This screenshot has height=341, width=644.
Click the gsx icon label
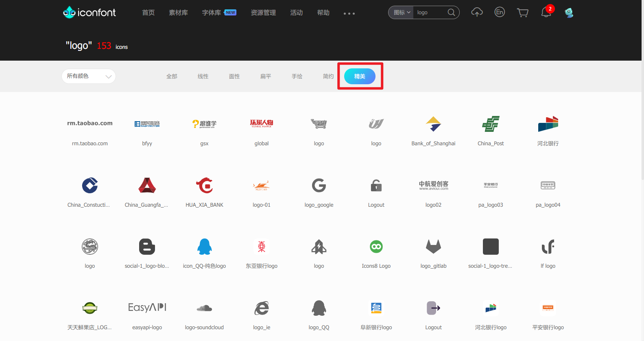[204, 144]
